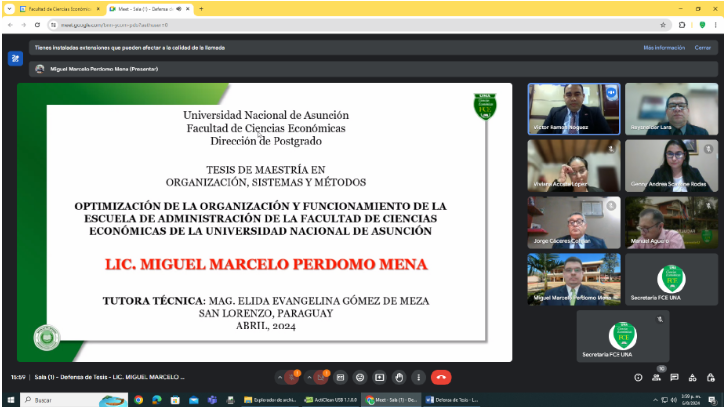Open meeting details info icon
Screen dimensions: 725x407
[638, 377]
